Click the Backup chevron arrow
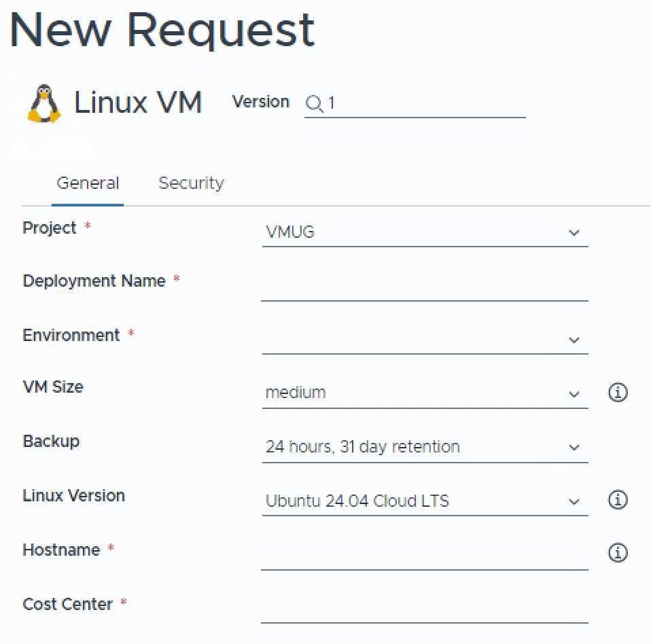Screen dimensions: 651x644 click(x=574, y=448)
